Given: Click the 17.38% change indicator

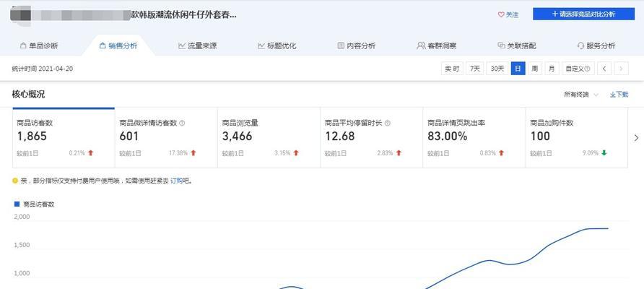Looking at the screenshot, I should 178,153.
